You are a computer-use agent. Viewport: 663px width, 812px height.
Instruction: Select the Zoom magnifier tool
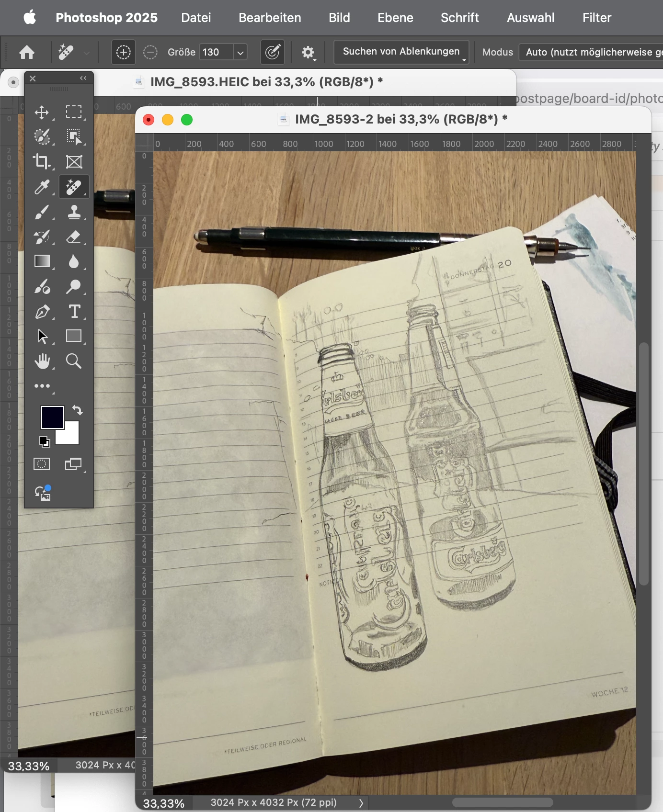(x=74, y=361)
